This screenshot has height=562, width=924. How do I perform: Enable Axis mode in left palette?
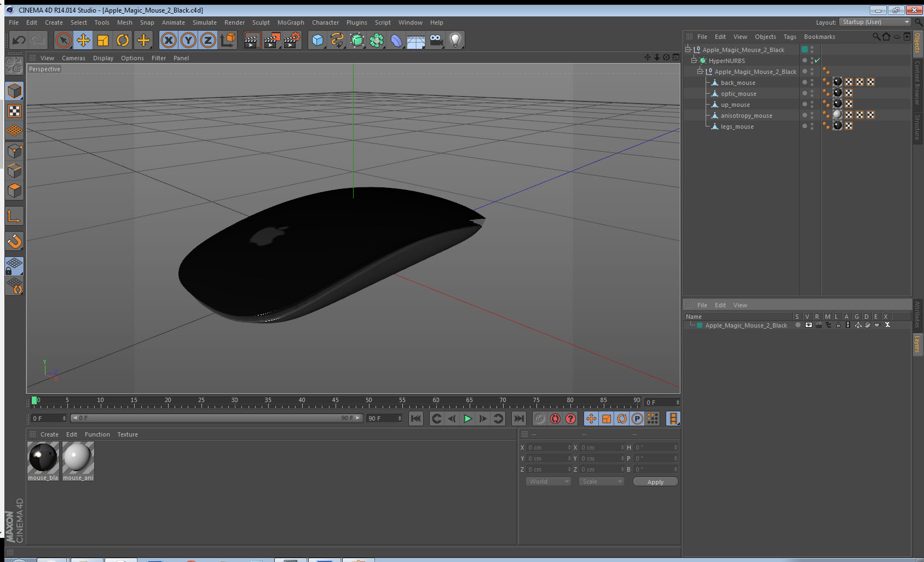(x=15, y=217)
